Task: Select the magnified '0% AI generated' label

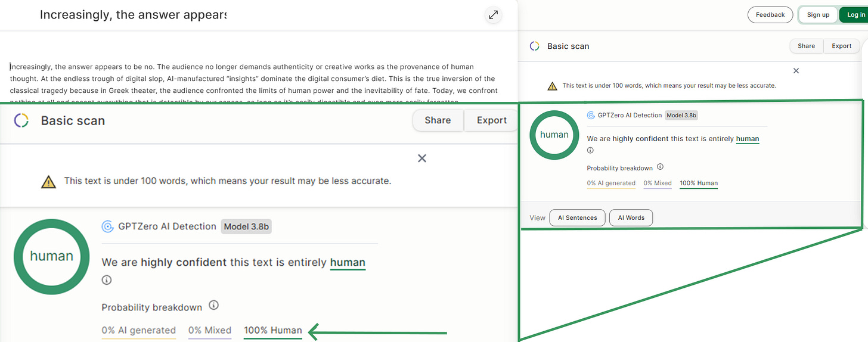Action: click(x=138, y=331)
